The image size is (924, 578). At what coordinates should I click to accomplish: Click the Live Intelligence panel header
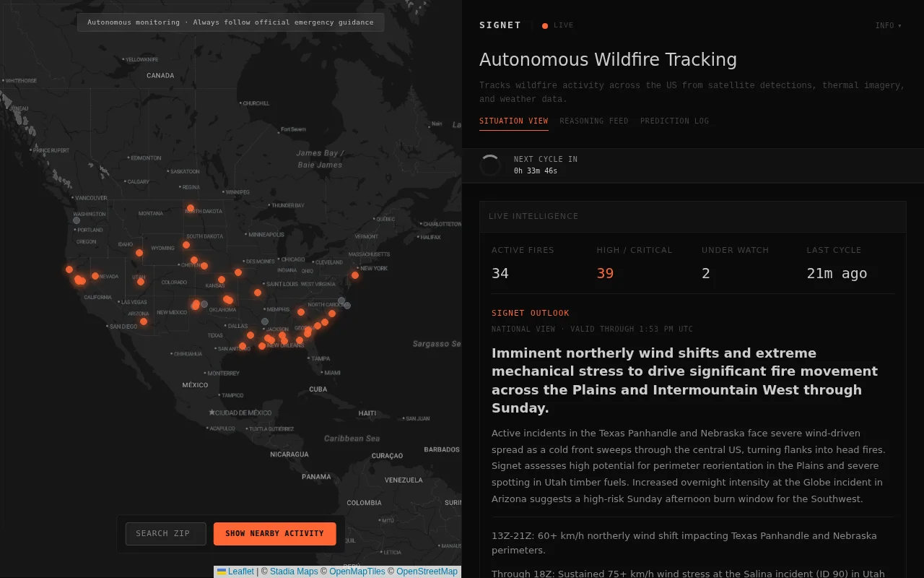[x=693, y=217]
